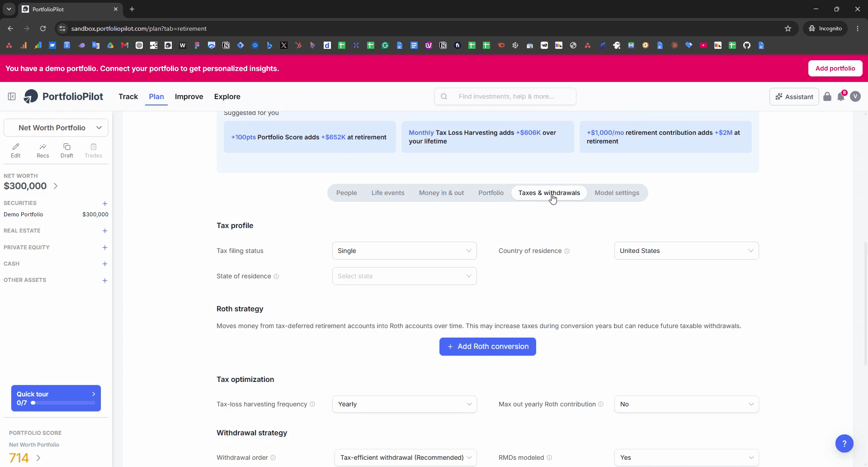This screenshot has width=868, height=467.
Task: Expand the Net Worth Portfolio selector
Action: click(x=56, y=128)
